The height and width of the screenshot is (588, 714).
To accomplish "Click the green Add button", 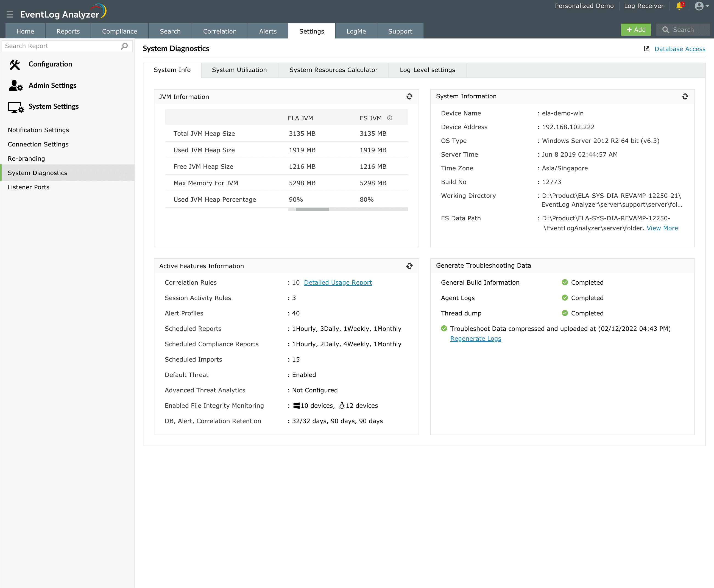I will 635,30.
